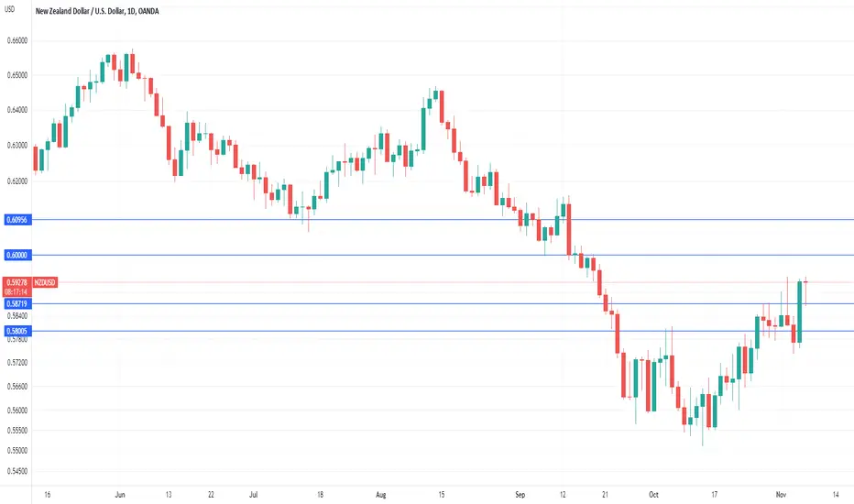Click the 0.58719 horizontal line label
854x504 pixels.
pyautogui.click(x=17, y=303)
